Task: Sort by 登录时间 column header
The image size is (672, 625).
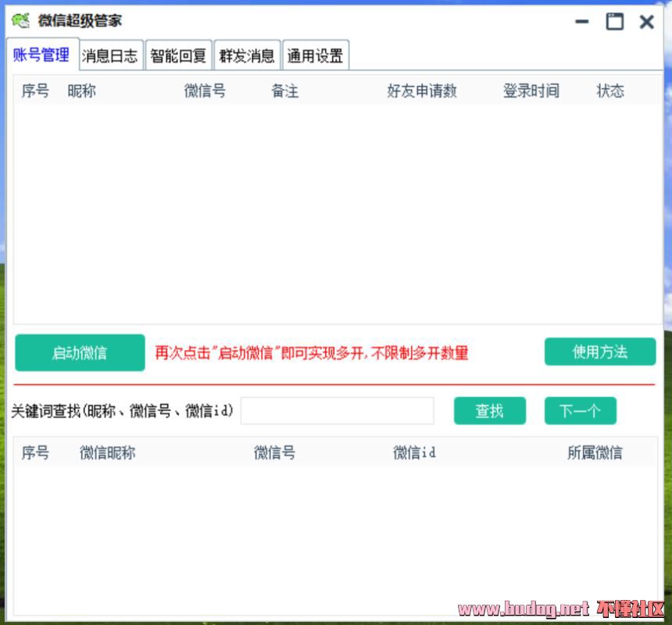Action: coord(531,91)
